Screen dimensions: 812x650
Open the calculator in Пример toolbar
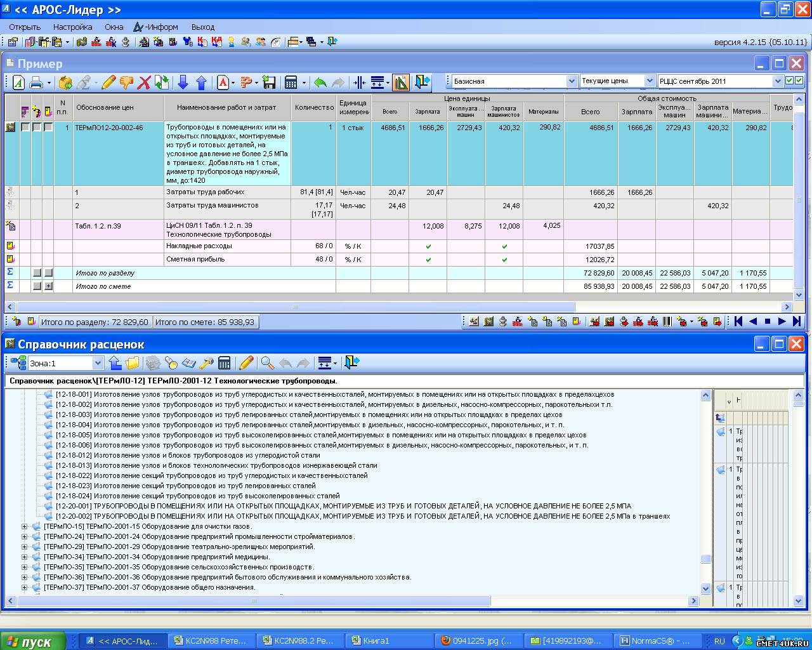[x=291, y=83]
